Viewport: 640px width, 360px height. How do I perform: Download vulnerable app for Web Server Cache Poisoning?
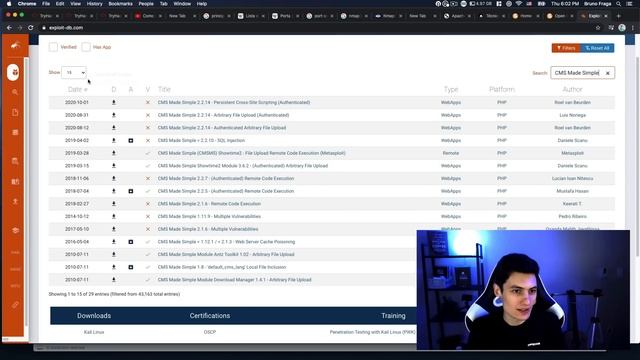(131, 242)
